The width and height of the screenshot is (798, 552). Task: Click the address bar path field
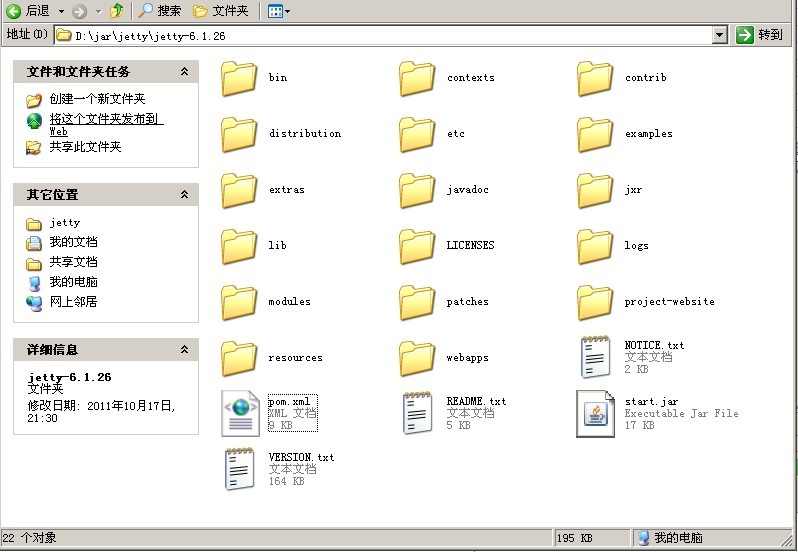390,35
